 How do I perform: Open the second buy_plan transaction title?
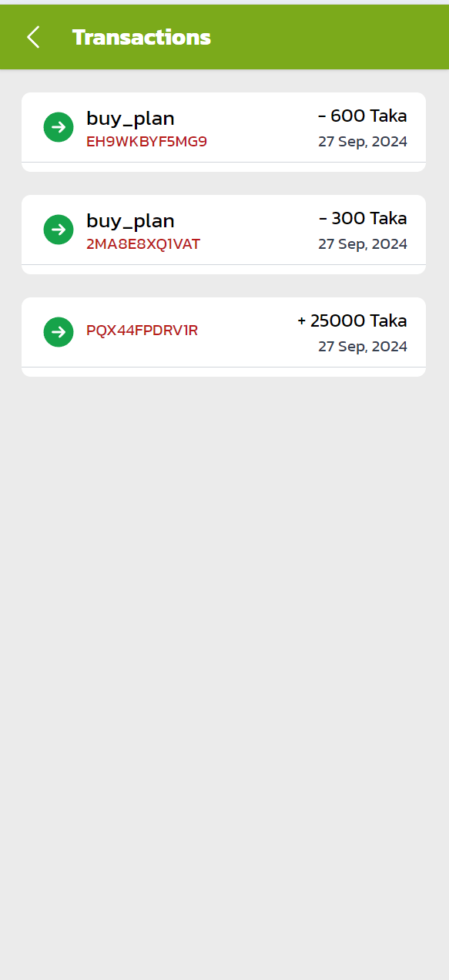pyautogui.click(x=130, y=221)
